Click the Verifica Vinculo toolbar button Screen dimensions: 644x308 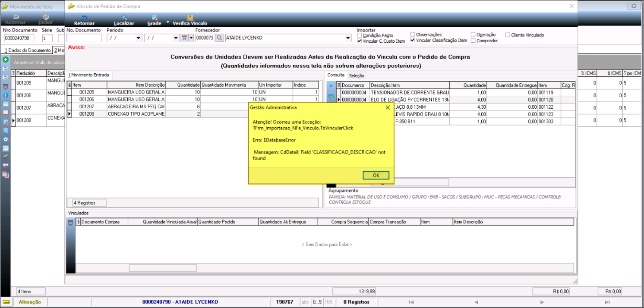[190, 20]
